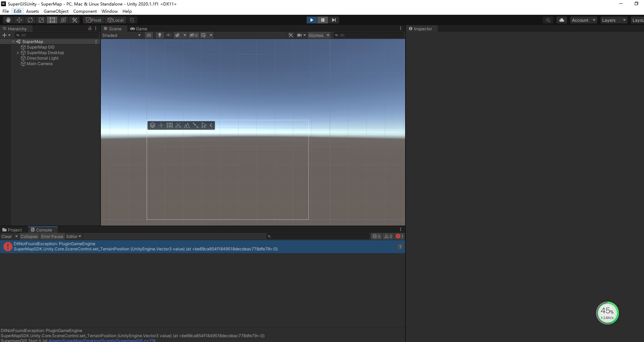Switch to the Game tab
The width and height of the screenshot is (644, 342).
tap(139, 29)
